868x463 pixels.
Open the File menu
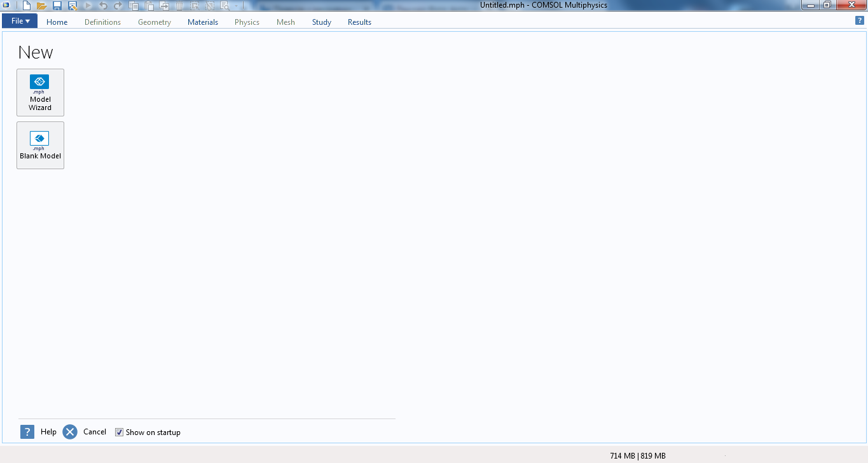click(20, 22)
